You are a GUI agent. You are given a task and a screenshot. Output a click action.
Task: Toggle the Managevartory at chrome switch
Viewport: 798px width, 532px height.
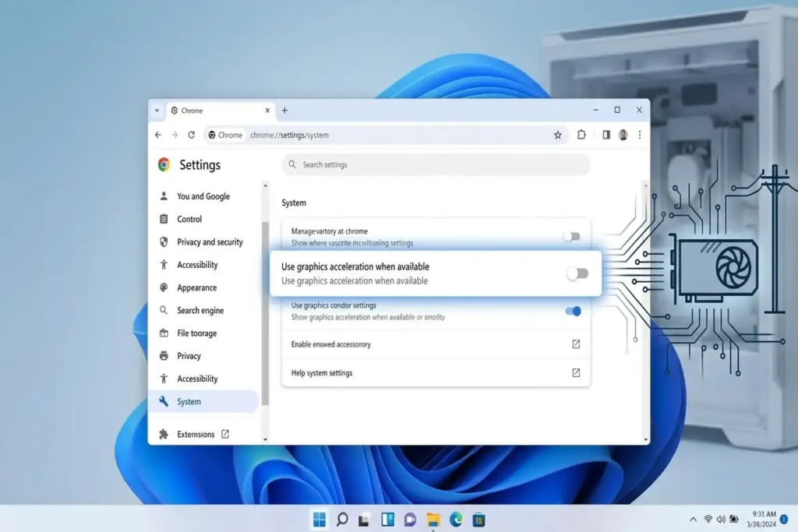coord(572,237)
